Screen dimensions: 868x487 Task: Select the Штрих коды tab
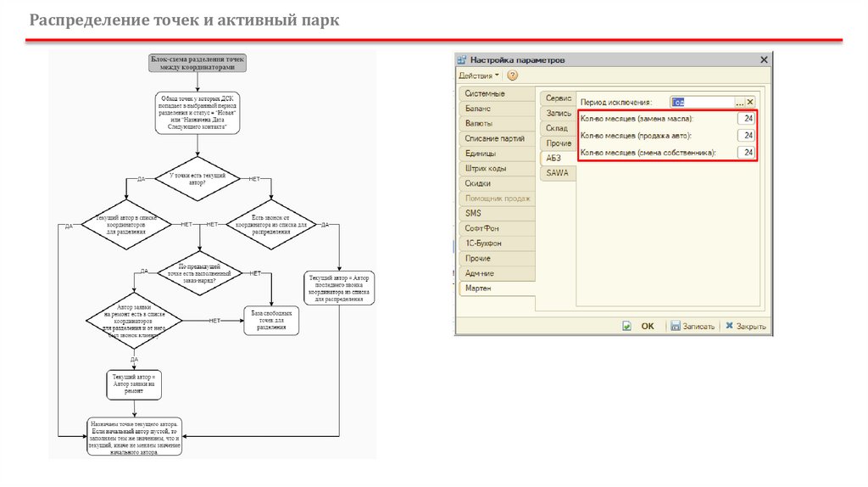pyautogui.click(x=497, y=169)
